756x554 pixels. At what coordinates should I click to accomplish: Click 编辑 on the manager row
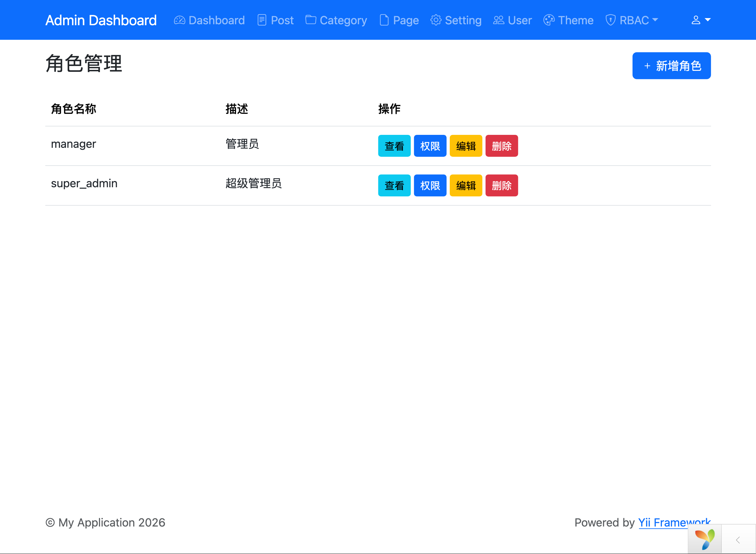(466, 146)
